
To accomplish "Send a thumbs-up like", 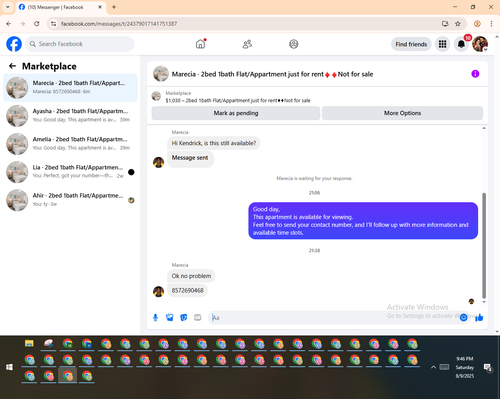I will [x=479, y=318].
